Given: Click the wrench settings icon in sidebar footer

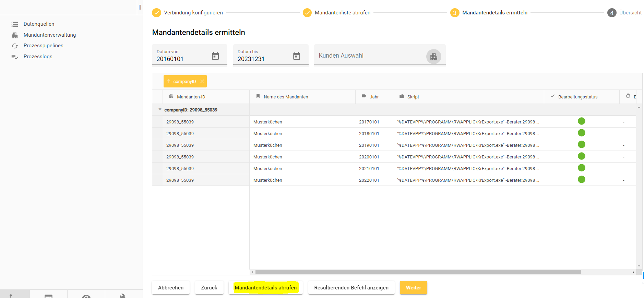Looking at the screenshot, I should (122, 296).
